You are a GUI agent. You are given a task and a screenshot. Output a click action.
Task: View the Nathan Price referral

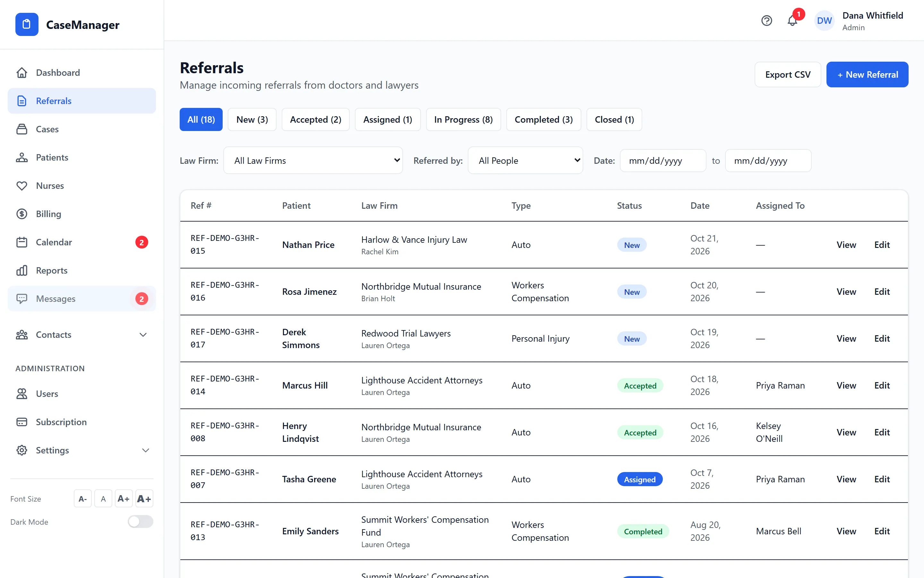coord(846,245)
